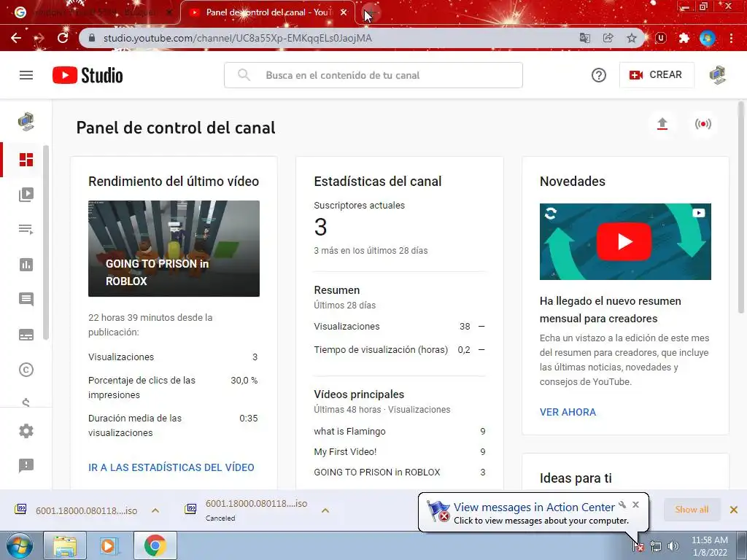747x560 pixels.
Task: Click the network tray icon
Action: point(656,547)
